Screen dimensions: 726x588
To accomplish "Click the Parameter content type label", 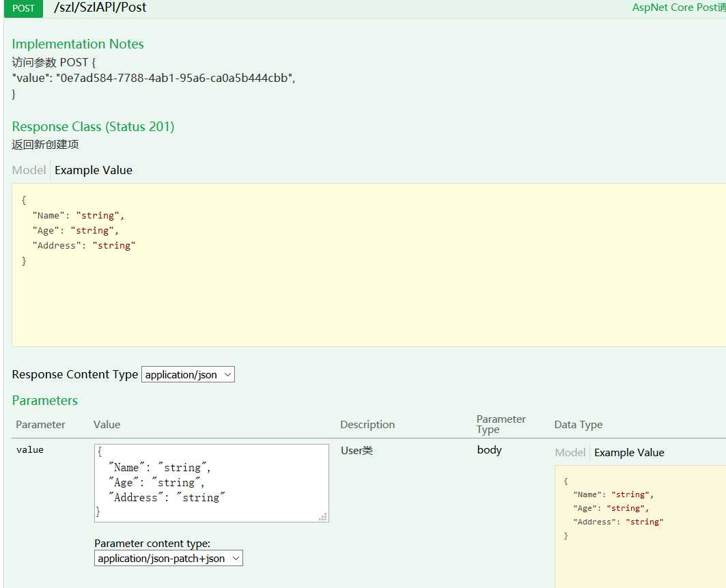I will coord(152,543).
